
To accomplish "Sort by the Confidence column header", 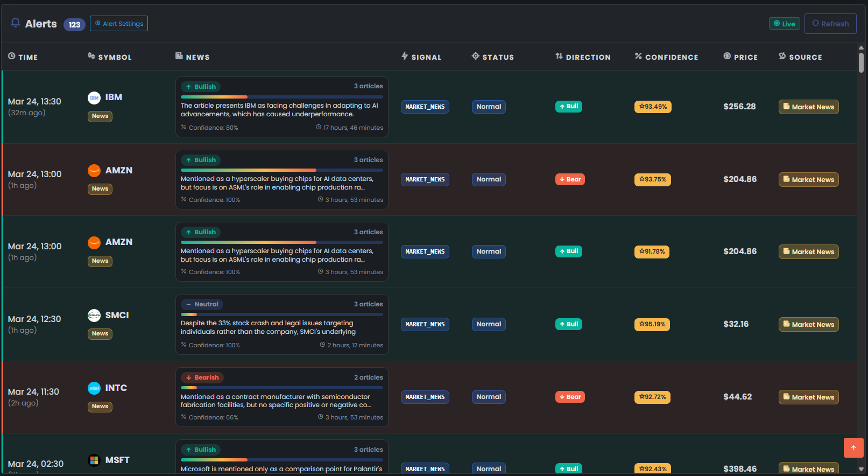I will pyautogui.click(x=666, y=57).
